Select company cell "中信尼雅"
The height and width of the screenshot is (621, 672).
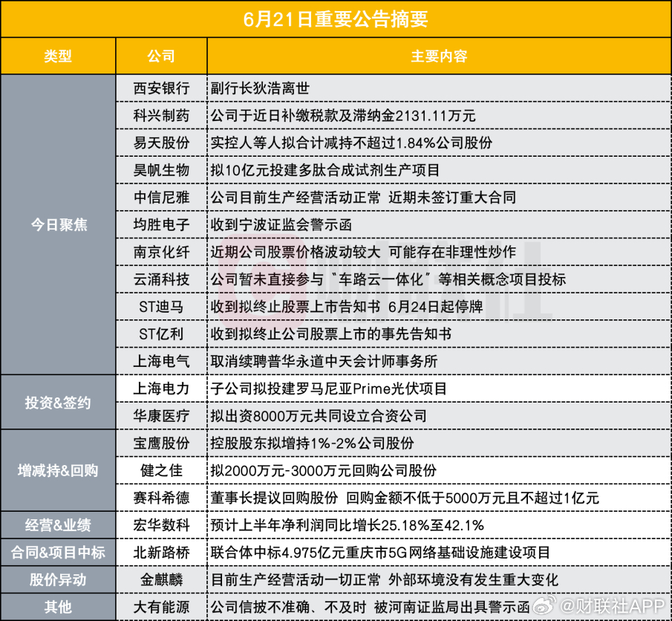[x=162, y=198]
